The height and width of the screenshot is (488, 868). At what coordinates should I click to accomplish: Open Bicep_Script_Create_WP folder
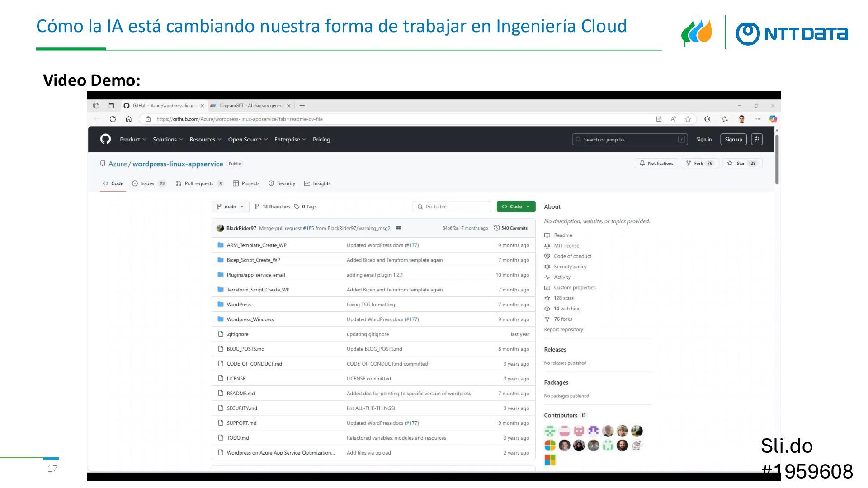tap(253, 260)
